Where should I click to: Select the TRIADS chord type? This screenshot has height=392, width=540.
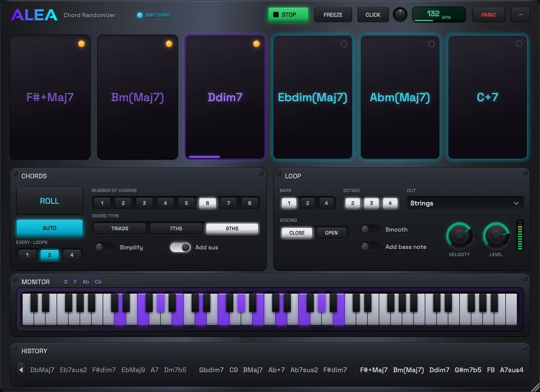120,228
